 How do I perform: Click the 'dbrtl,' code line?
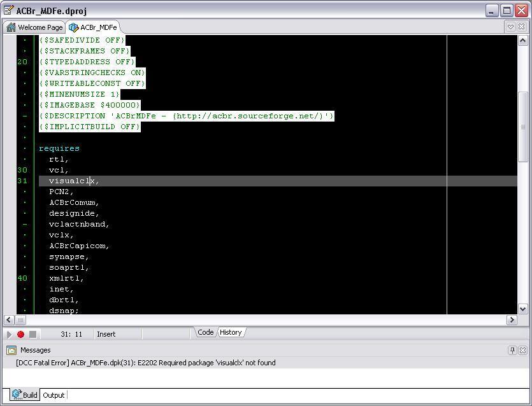point(64,300)
